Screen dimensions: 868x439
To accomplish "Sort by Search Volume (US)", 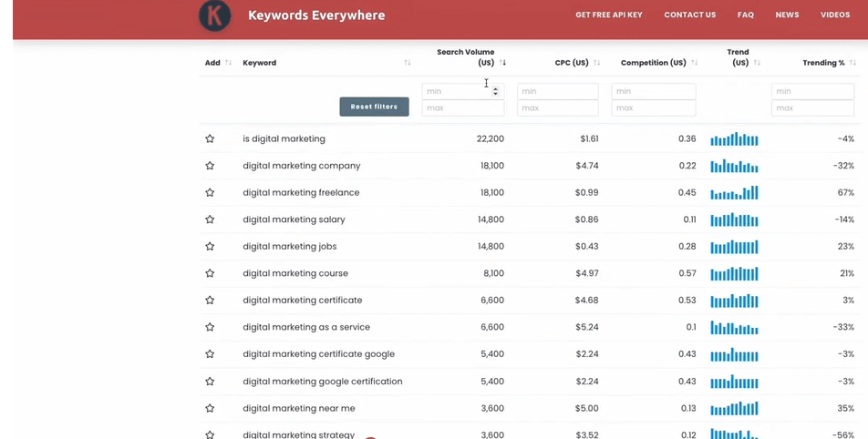I will (502, 63).
